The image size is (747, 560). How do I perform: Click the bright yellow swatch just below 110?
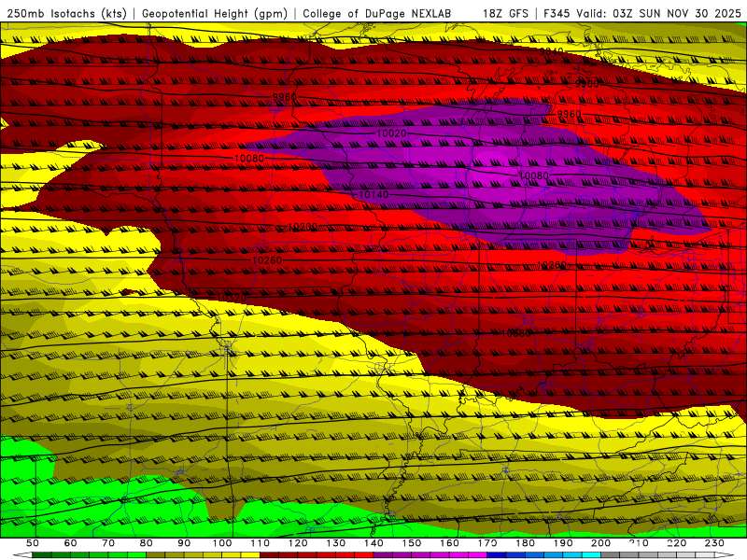250,555
